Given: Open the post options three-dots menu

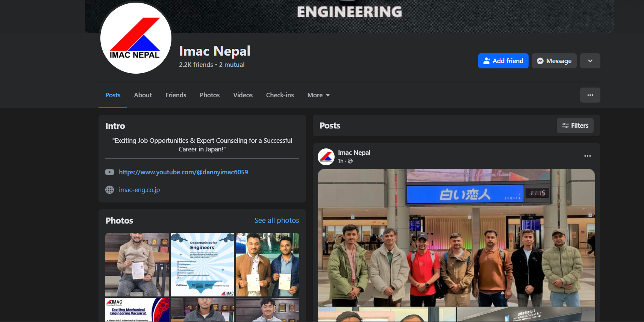Looking at the screenshot, I should [x=587, y=156].
